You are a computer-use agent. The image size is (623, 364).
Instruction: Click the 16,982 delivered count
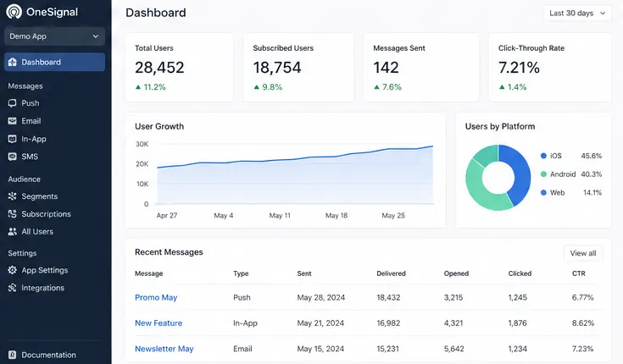click(x=388, y=323)
